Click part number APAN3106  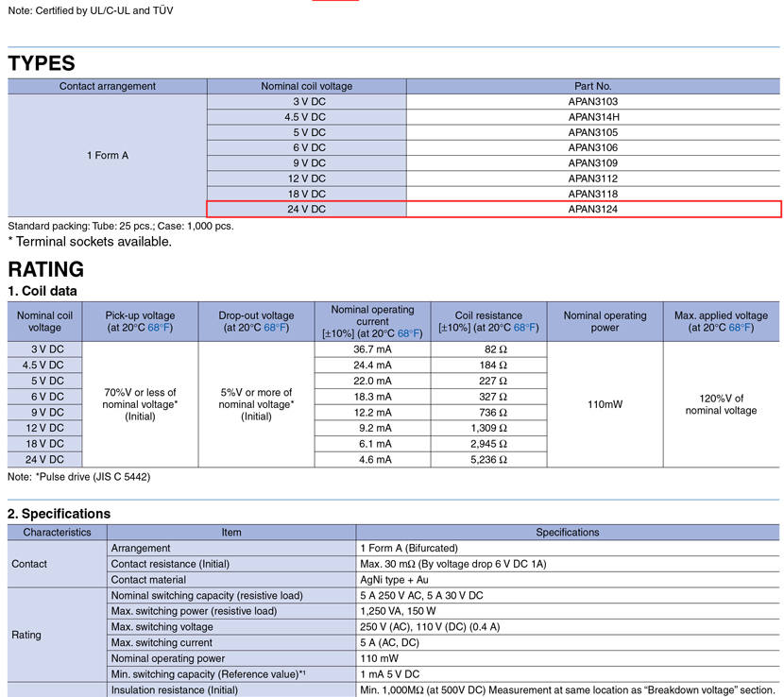(592, 147)
